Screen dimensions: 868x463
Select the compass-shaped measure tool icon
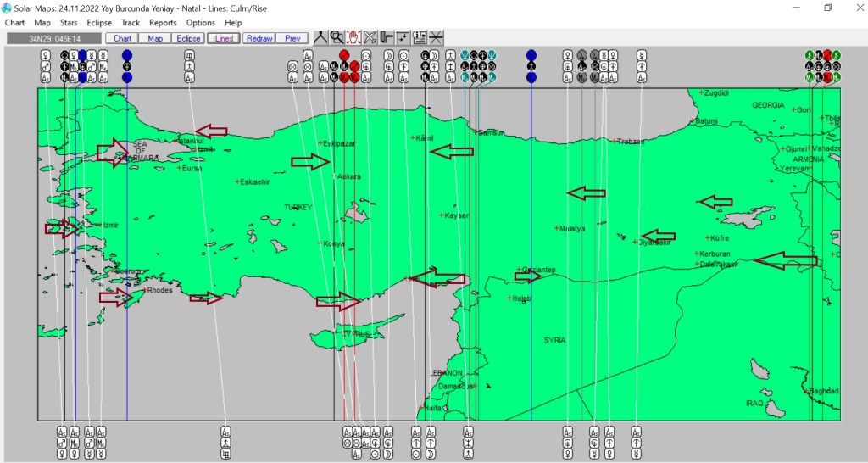coord(321,37)
